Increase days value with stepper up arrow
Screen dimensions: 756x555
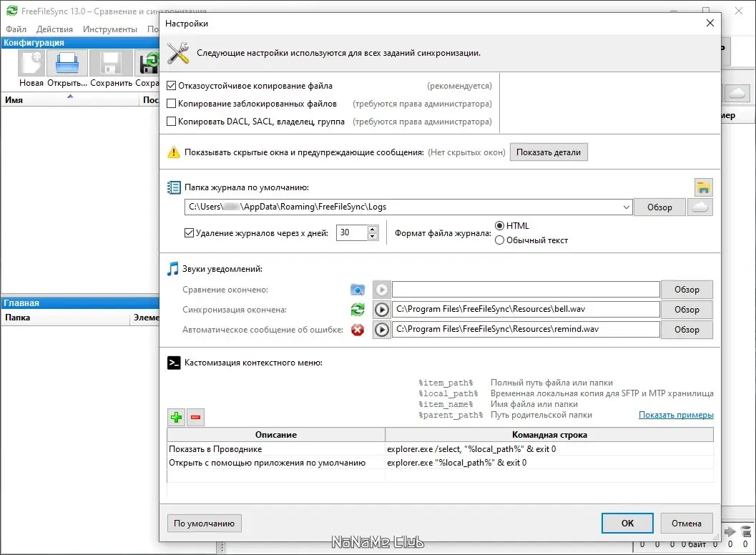tap(372, 229)
